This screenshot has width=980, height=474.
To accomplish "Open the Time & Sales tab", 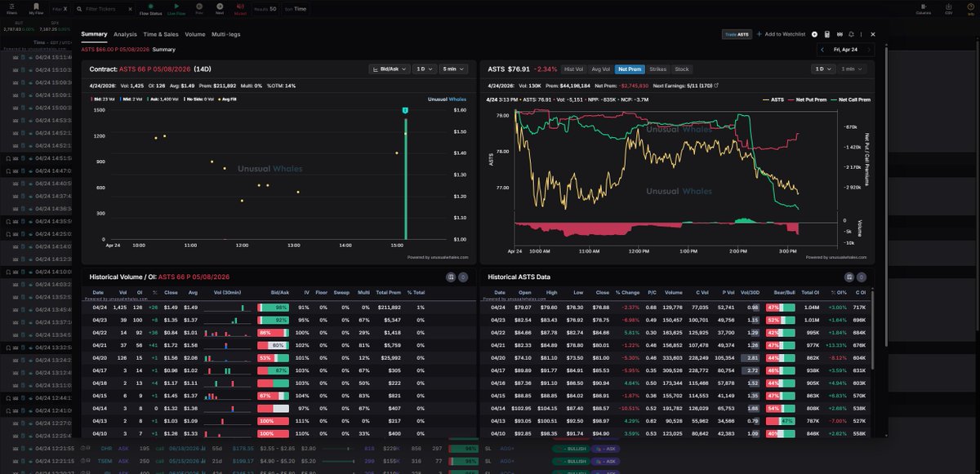I will [x=161, y=34].
